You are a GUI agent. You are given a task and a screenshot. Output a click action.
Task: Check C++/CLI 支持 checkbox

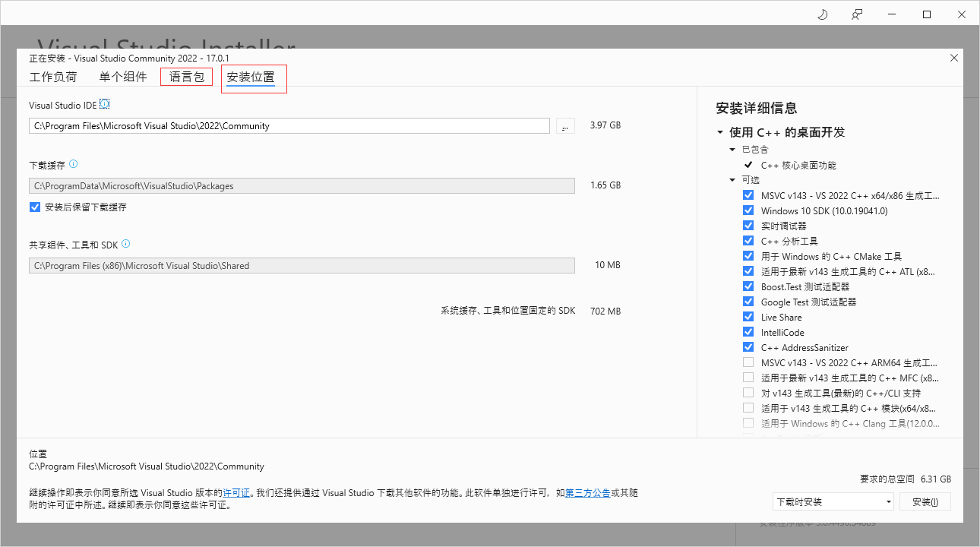point(748,393)
